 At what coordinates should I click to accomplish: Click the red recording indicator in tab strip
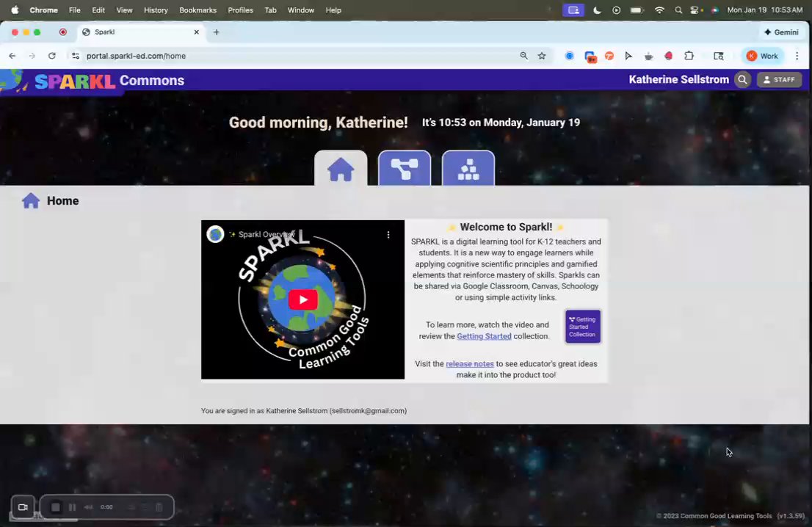[x=62, y=32]
